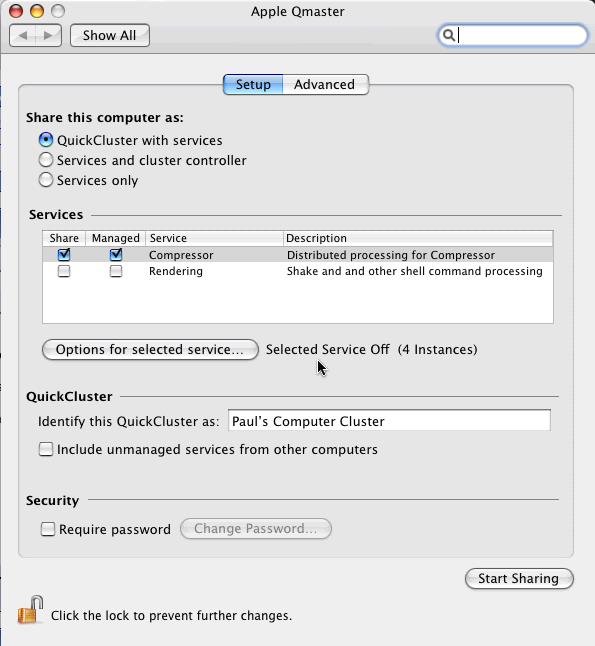Click 'Distributed processing for Compressor' description
595x646 pixels.
(391, 255)
